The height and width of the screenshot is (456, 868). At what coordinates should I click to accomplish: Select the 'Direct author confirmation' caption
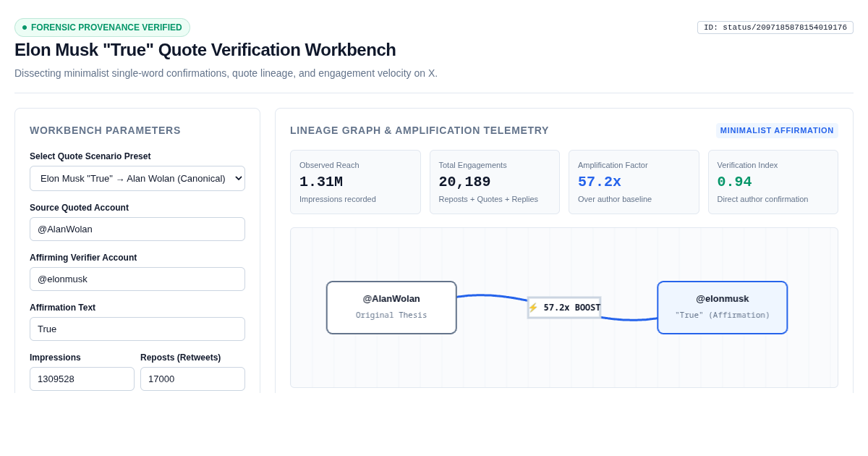point(762,199)
